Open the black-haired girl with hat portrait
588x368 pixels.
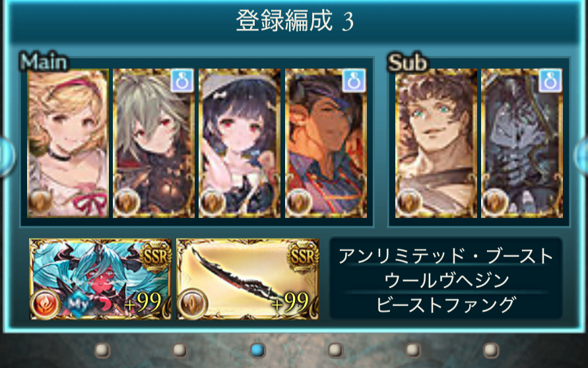[240, 143]
